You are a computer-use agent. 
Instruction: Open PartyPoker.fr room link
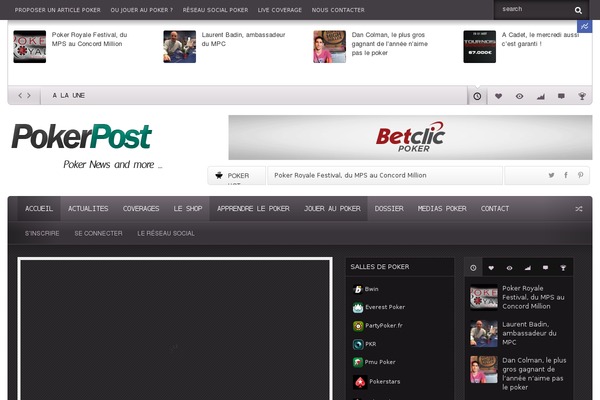[x=384, y=325]
